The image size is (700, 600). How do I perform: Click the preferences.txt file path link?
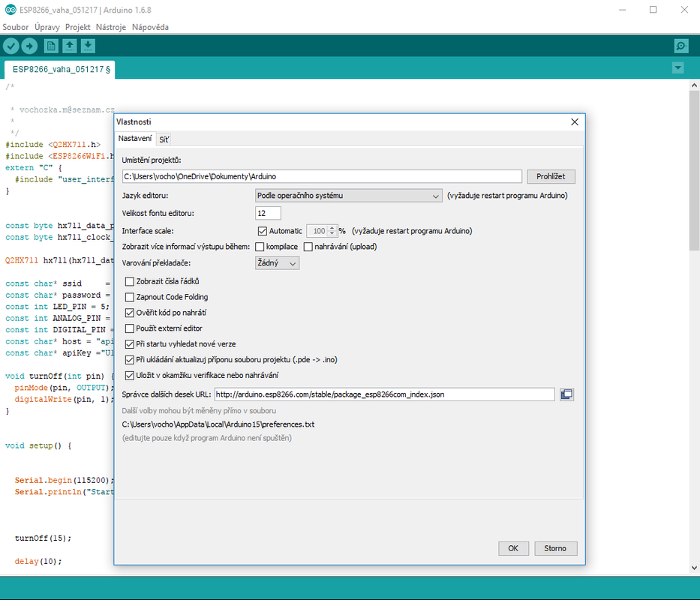[x=218, y=424]
